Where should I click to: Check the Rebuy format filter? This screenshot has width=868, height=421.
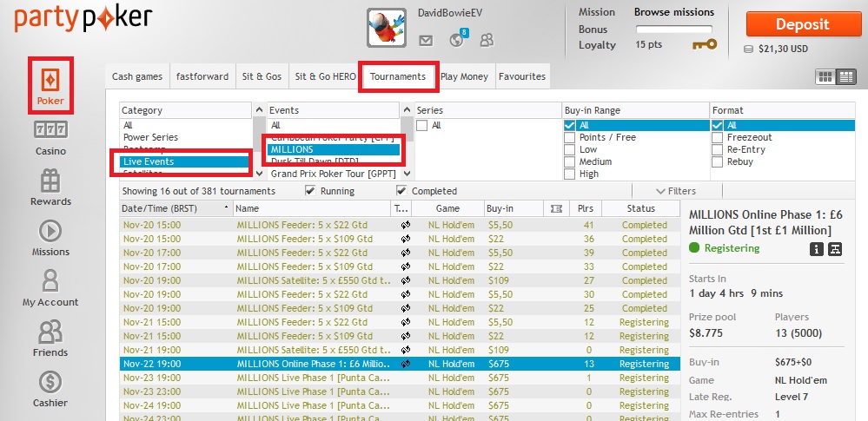click(717, 162)
